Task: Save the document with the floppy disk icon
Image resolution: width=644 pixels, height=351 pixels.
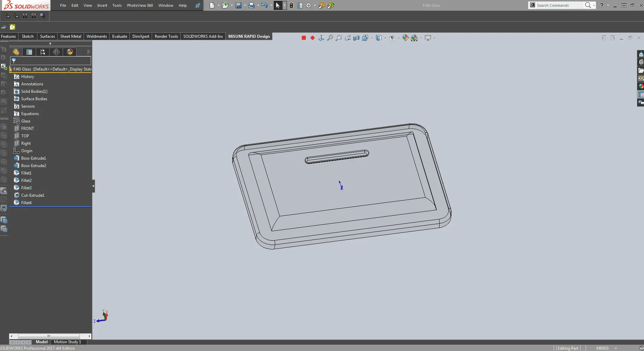Action: coord(238,5)
